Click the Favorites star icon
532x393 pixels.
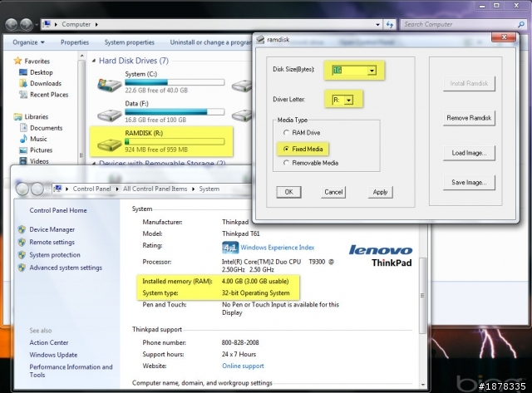(17, 61)
